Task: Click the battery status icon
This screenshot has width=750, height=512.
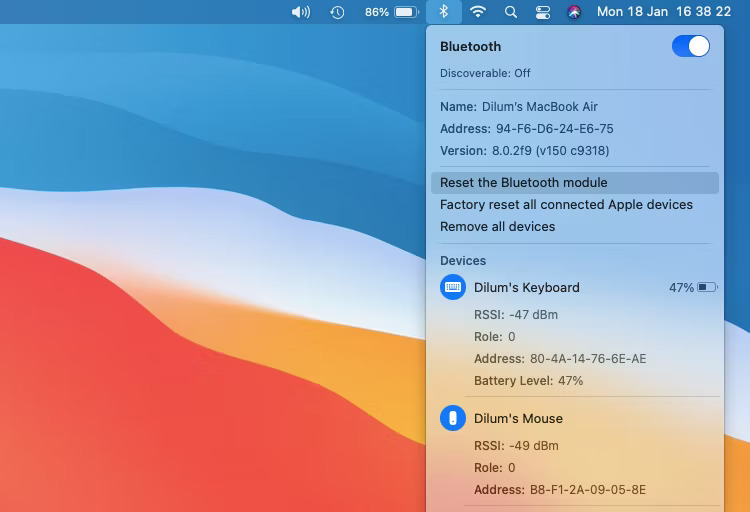Action: pos(405,12)
